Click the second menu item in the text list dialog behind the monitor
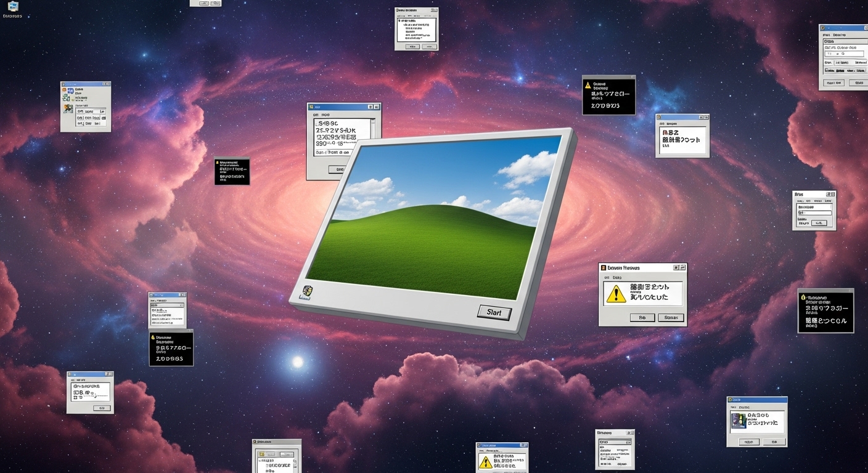This screenshot has width=868, height=473. [x=325, y=115]
